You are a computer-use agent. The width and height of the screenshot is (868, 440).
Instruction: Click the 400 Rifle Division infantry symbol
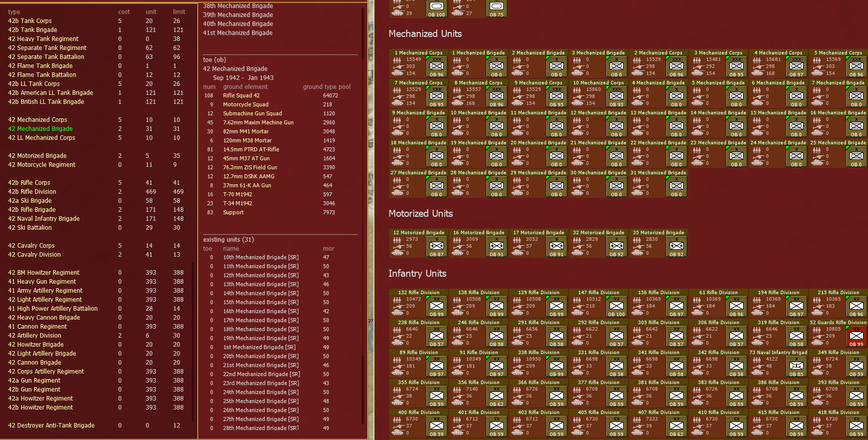pyautogui.click(x=437, y=426)
